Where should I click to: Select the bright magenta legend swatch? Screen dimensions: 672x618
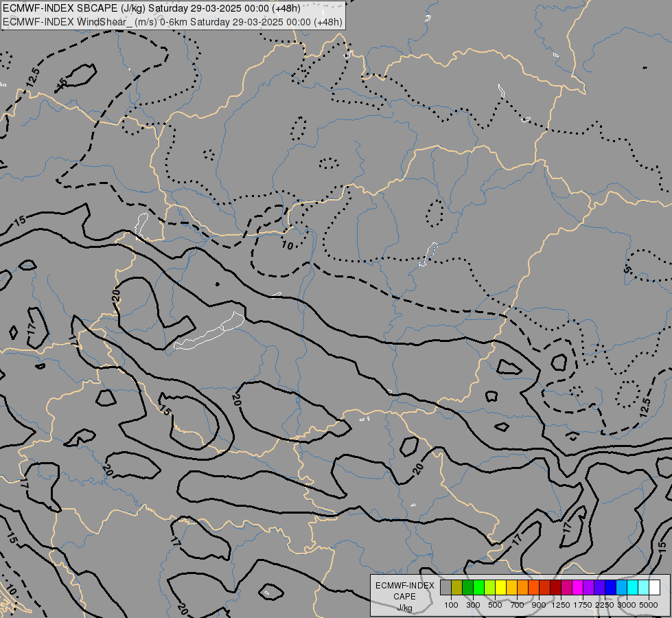[578, 588]
